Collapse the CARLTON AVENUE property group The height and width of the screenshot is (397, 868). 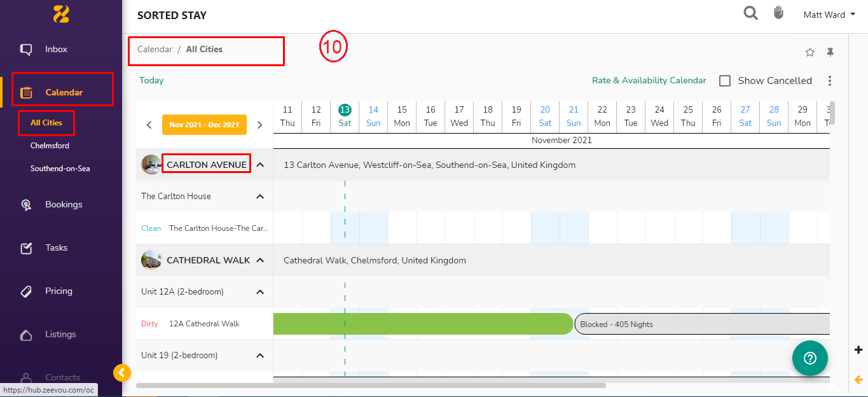tap(260, 165)
